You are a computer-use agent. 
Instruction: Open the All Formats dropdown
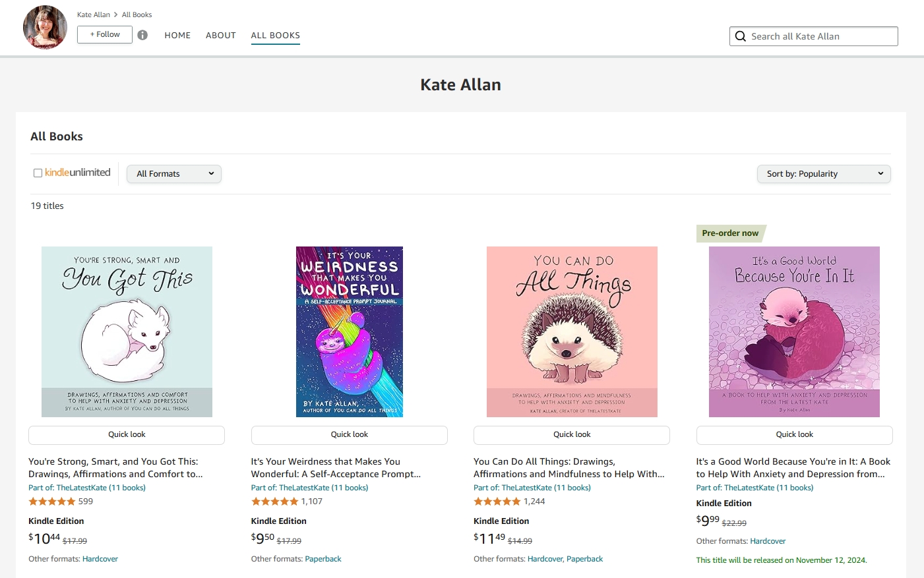pyautogui.click(x=174, y=174)
